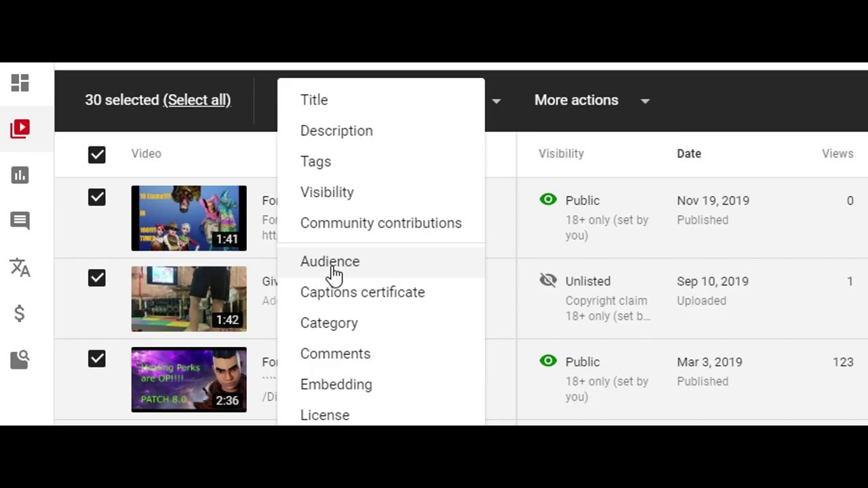The height and width of the screenshot is (488, 868).
Task: Open the 1:41 Fortnite llama video thumbnail
Action: 189,218
